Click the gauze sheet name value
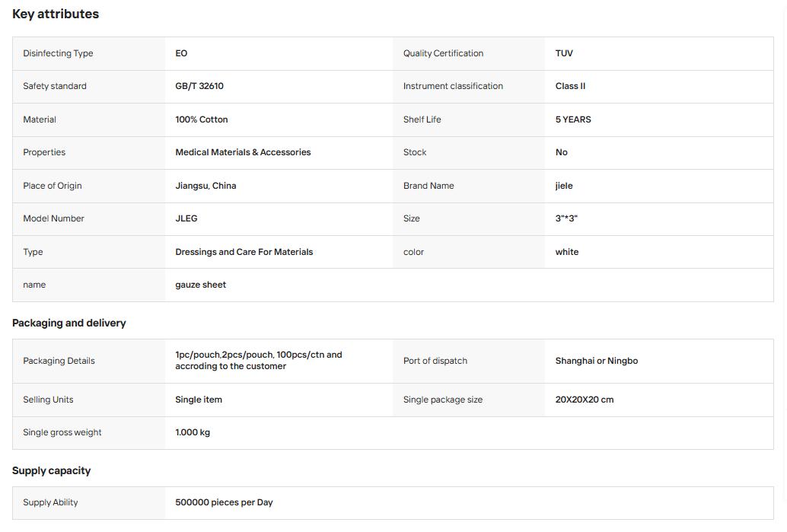787x532 pixels. [201, 285]
